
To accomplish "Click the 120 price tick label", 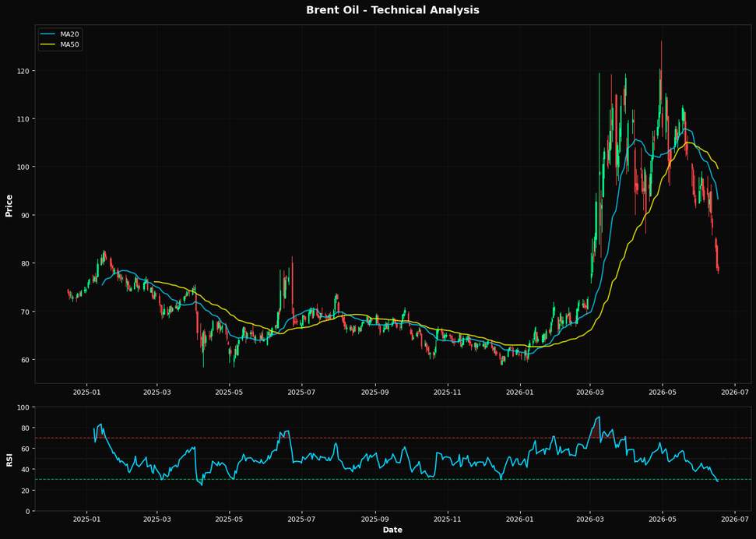I will pos(23,71).
